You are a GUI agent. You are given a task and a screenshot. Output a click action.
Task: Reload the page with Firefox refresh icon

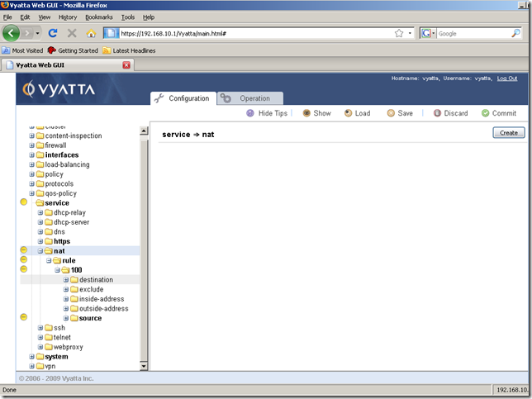tap(53, 34)
